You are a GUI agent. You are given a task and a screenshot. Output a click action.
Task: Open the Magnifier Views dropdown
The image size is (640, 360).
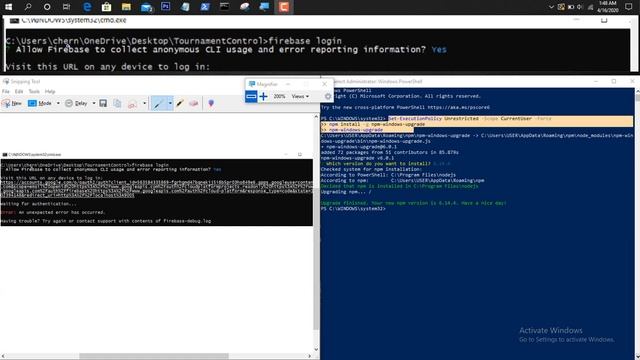(300, 96)
